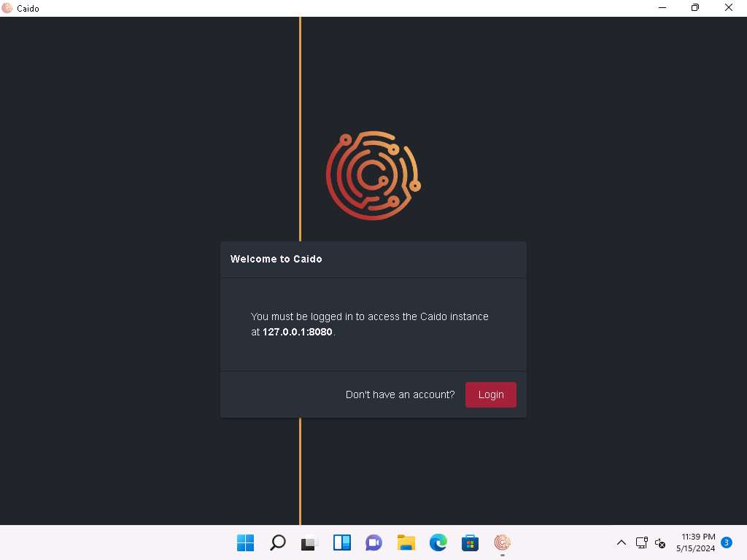Open Task View from the taskbar

click(309, 542)
